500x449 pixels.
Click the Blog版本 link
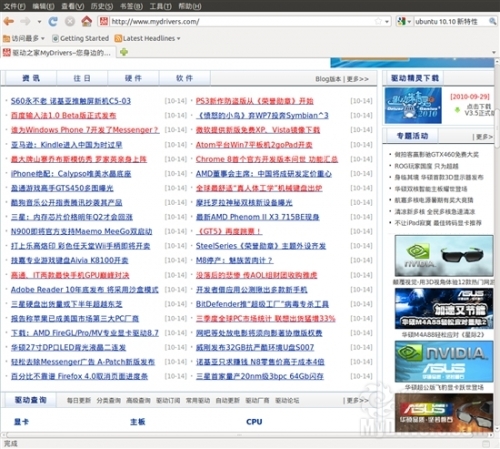coord(328,79)
